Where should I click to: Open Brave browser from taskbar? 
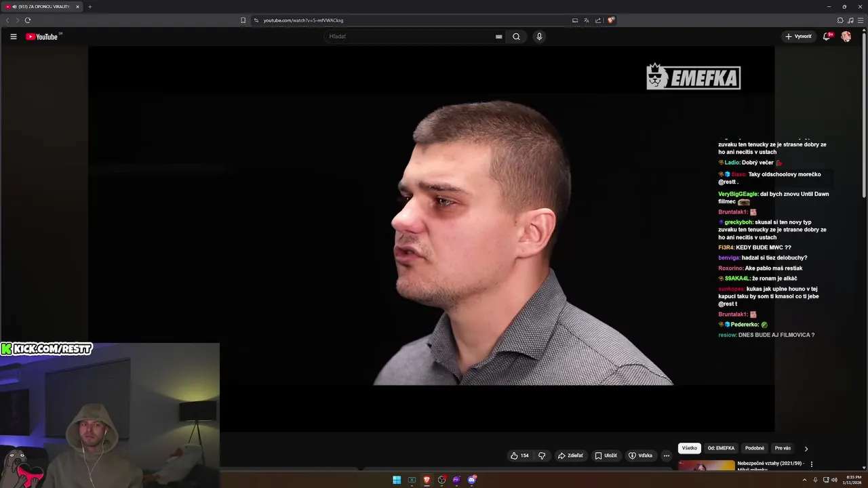(x=427, y=480)
